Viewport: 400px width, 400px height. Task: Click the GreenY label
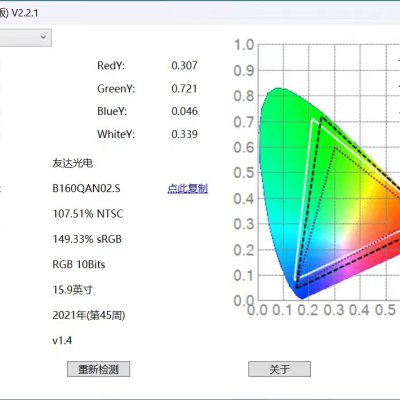[116, 89]
